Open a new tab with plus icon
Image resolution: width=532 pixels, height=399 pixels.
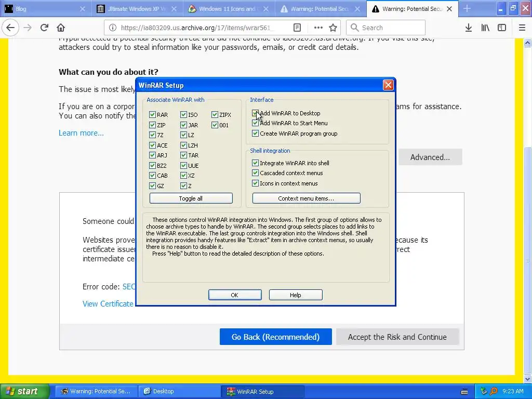(x=467, y=9)
